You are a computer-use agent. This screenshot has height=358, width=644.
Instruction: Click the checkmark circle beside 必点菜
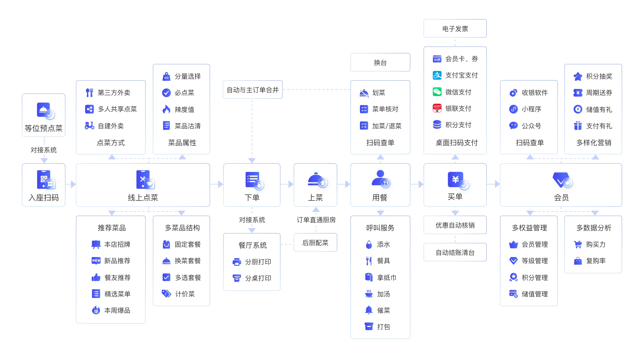pyautogui.click(x=166, y=93)
